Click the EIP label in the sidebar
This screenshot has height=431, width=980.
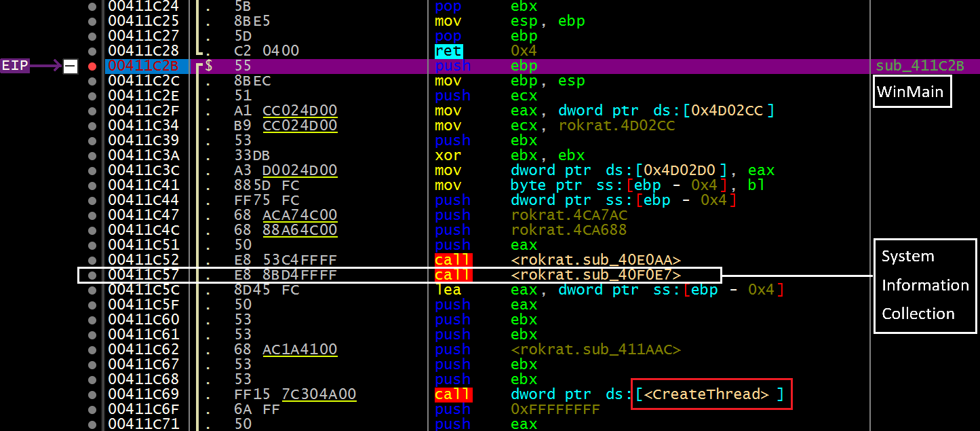(14, 66)
